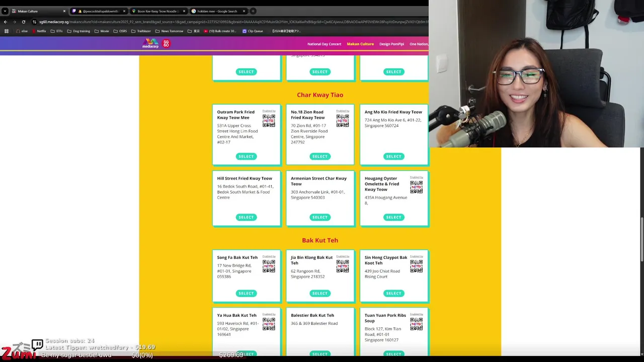Close the @peacocktailopalslowmill tab

124,11
